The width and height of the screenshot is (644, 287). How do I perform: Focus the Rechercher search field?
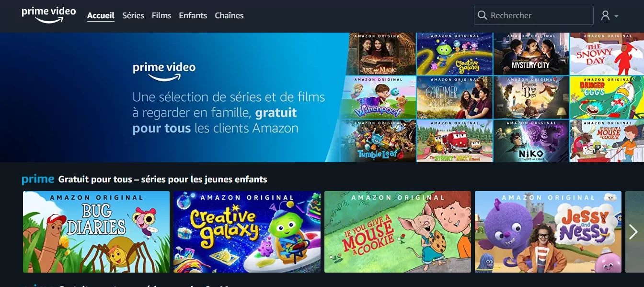(x=534, y=15)
